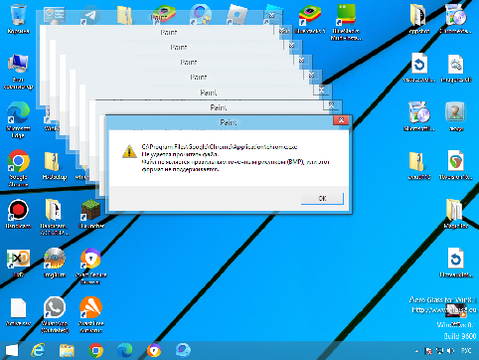Click the yellow warning triangle in the dialog
This screenshot has height=360, width=479.
point(129,152)
